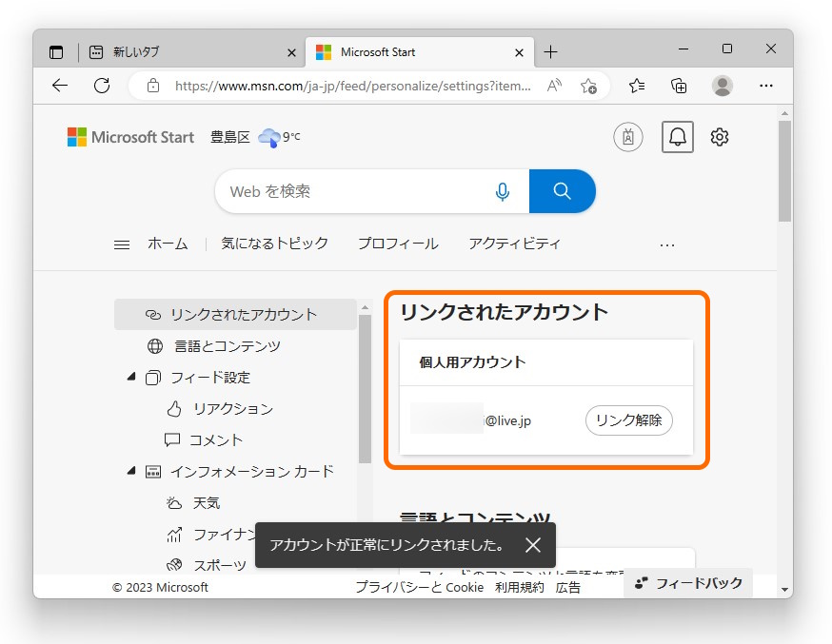Start voice search with the microphone icon

502,191
